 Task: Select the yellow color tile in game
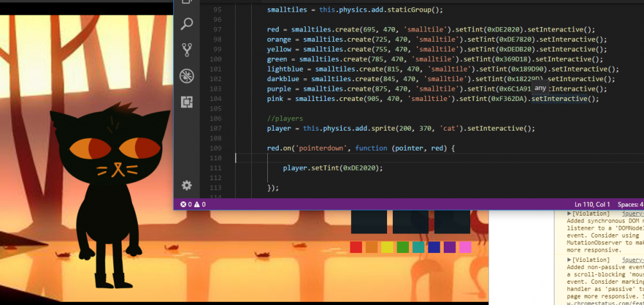pos(387,247)
